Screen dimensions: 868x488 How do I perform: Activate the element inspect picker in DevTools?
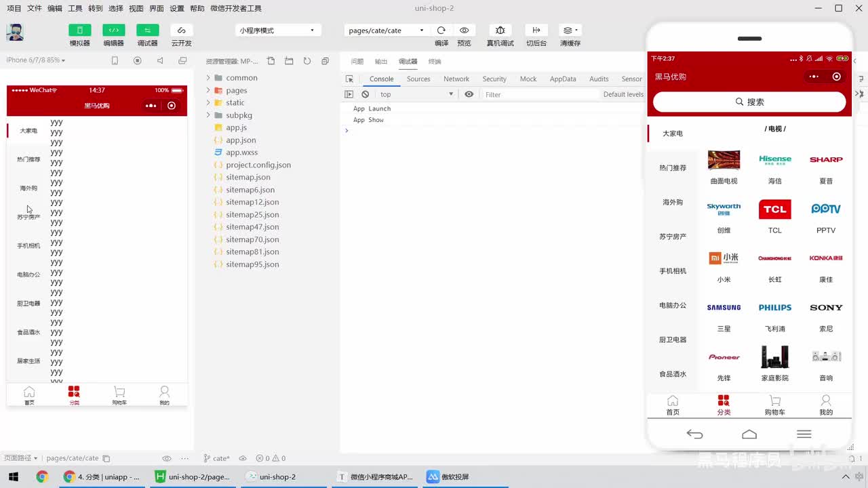(x=349, y=79)
